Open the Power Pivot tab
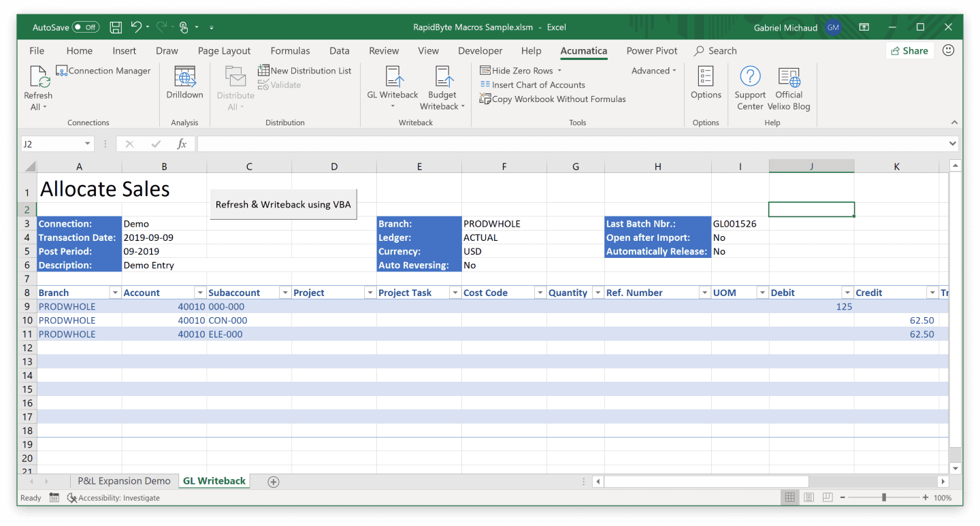 (651, 50)
